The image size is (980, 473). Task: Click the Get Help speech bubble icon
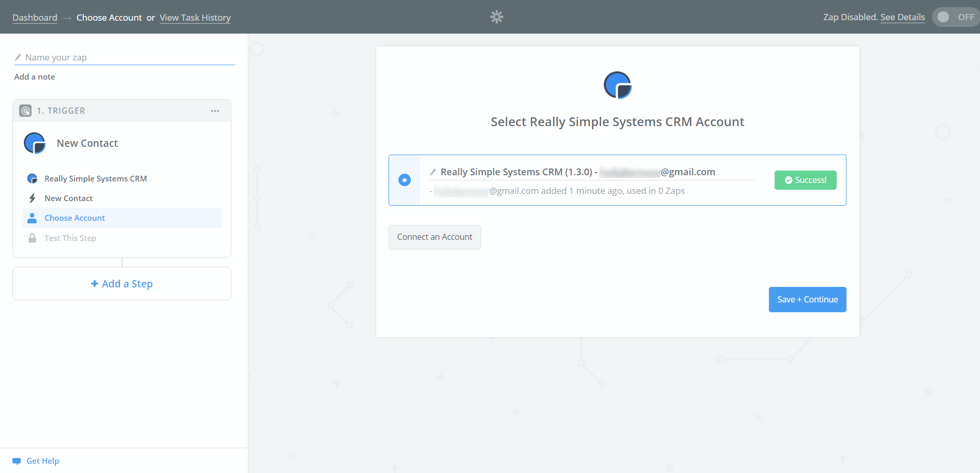click(17, 461)
